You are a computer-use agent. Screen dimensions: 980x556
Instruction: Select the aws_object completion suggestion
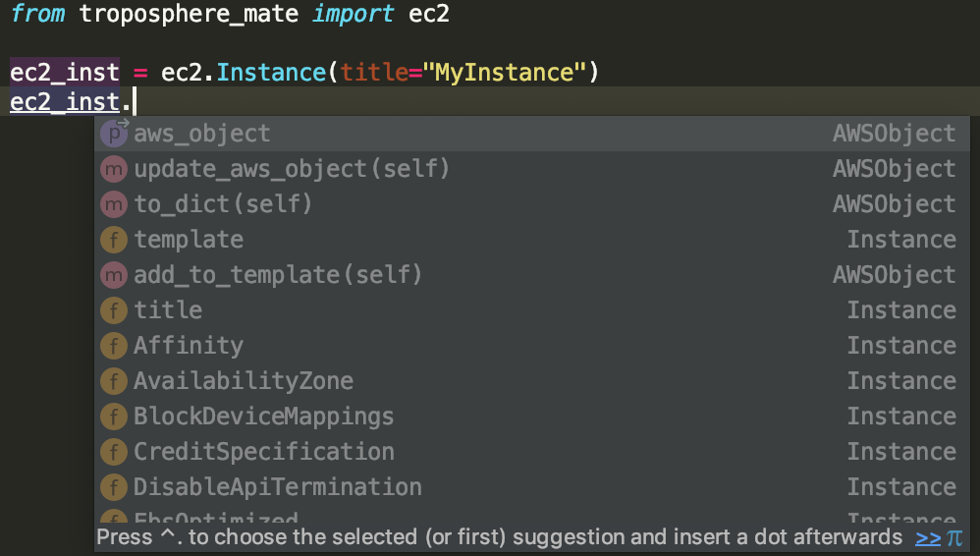[x=202, y=134]
